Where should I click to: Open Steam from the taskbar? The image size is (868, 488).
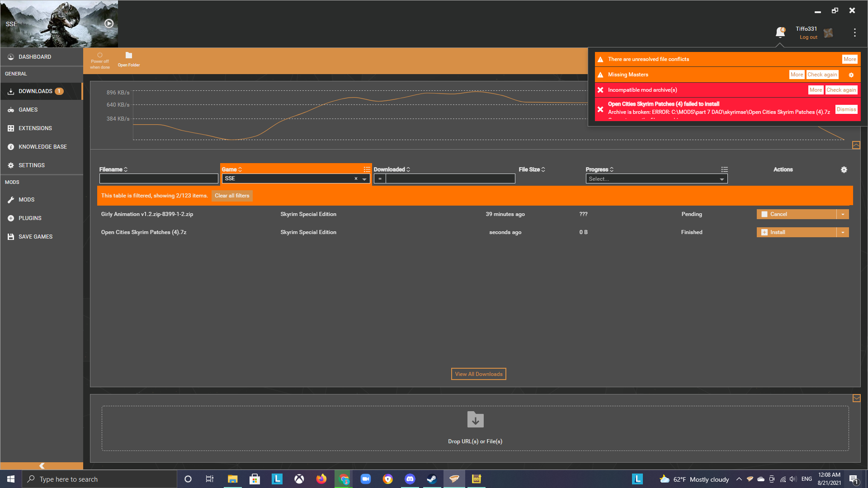coord(432,479)
